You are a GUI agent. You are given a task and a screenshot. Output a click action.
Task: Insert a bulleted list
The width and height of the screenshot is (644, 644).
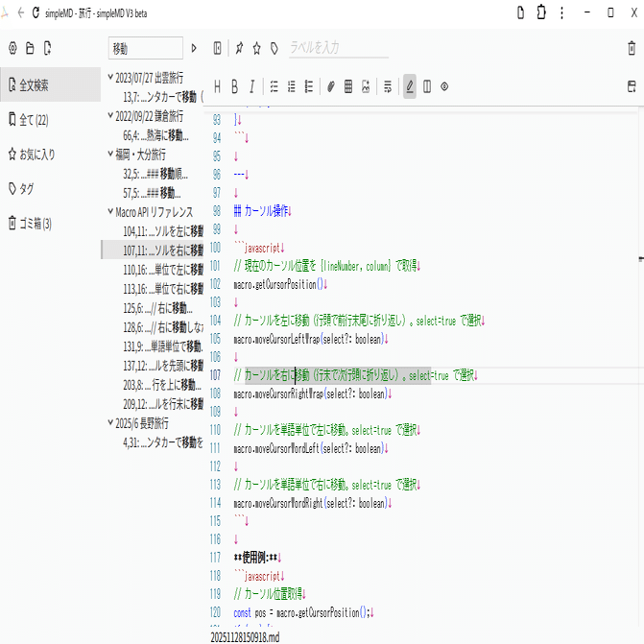coord(308,86)
